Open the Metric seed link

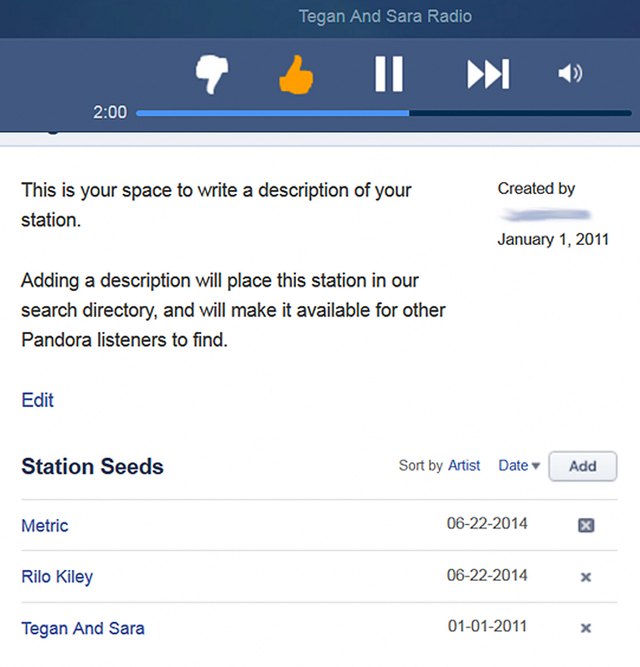(45, 526)
